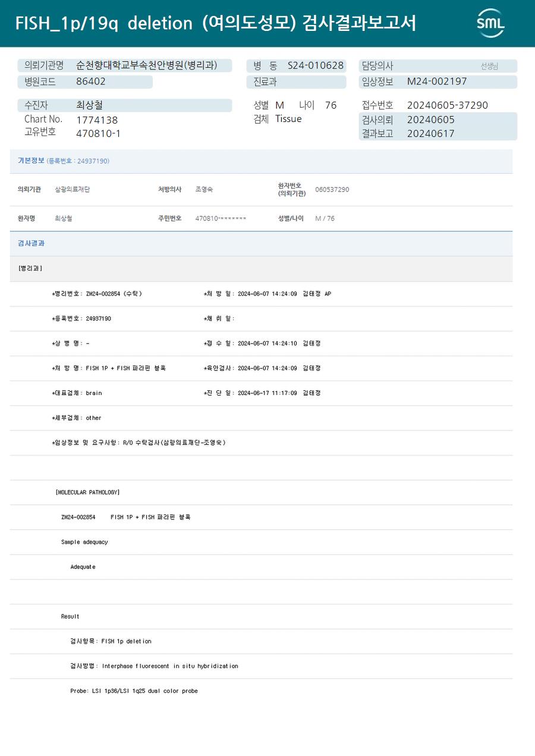This screenshot has height=756, width=535.
Task: Click the Sample adequacy label
Action: pyautogui.click(x=84, y=542)
